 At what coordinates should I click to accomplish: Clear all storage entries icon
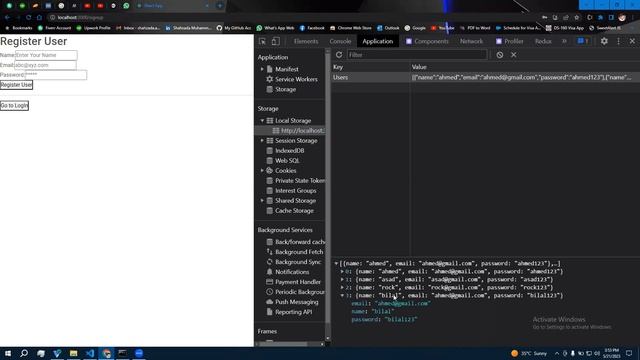point(500,55)
